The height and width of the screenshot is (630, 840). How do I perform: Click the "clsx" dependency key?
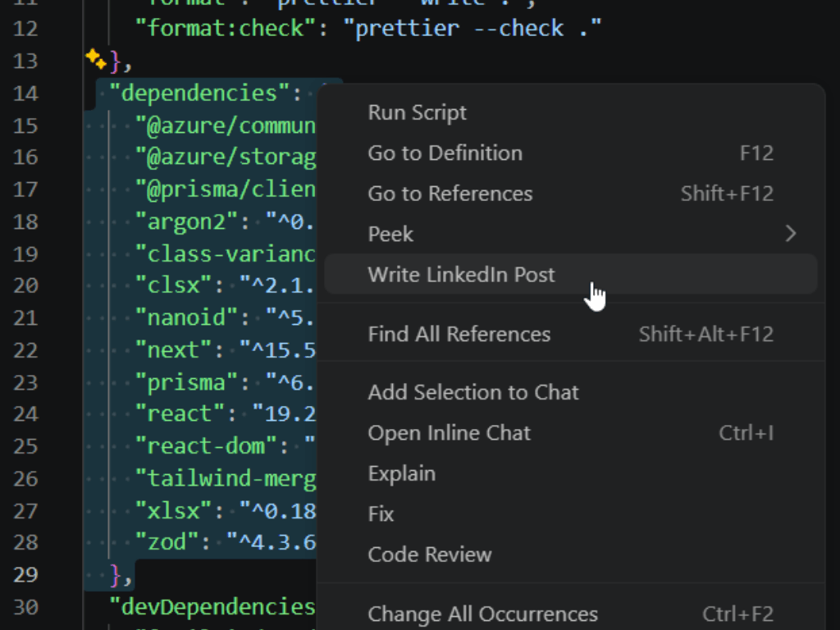click(x=173, y=285)
